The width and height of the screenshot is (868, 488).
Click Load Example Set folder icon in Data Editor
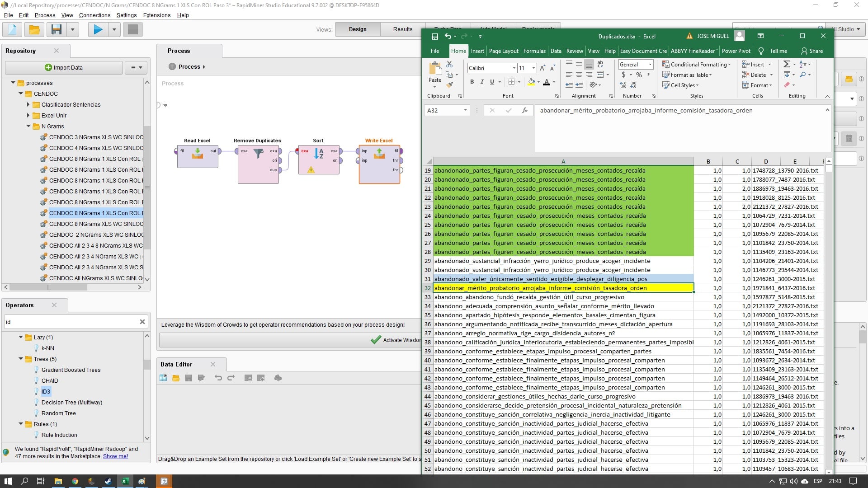pos(176,378)
